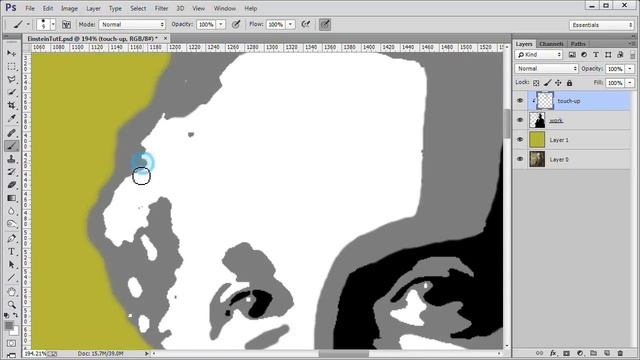Viewport: 640px width, 360px height.
Task: Create a new layer
Action: [607, 353]
